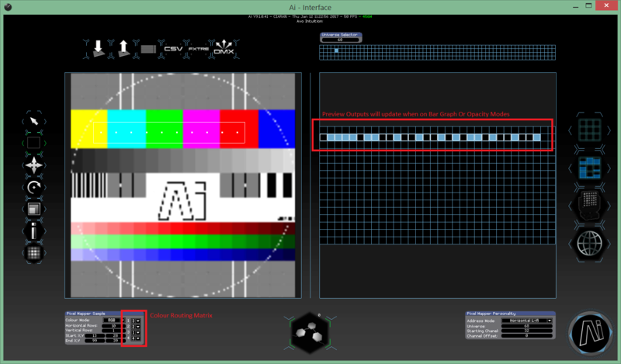Select the four-way move tool
This screenshot has height=364, width=621.
[x=33, y=165]
